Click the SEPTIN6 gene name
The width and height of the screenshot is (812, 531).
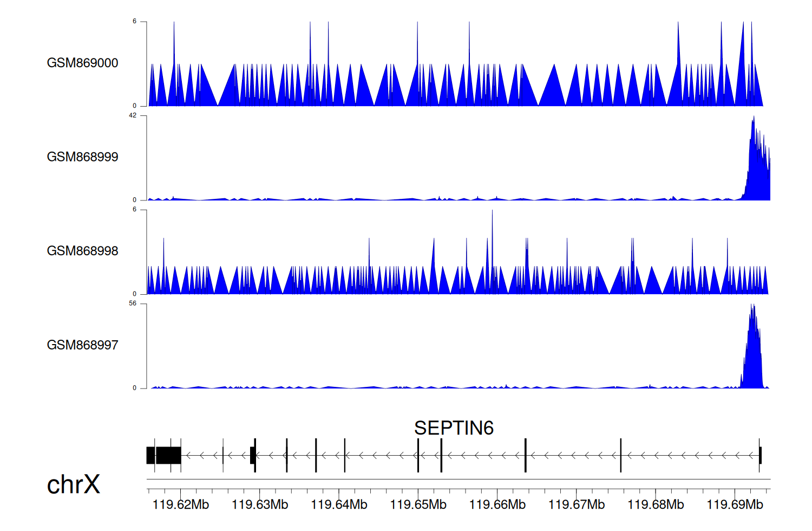(x=454, y=428)
